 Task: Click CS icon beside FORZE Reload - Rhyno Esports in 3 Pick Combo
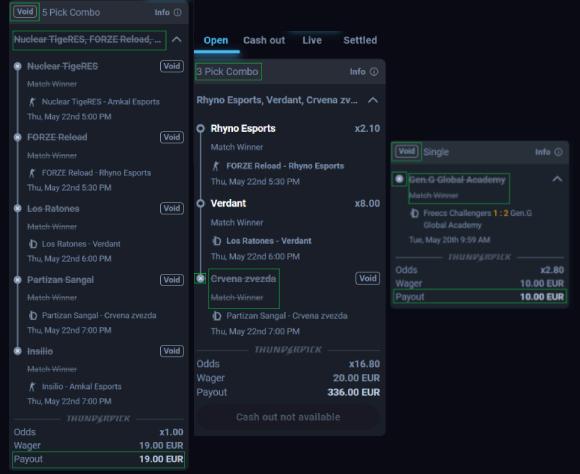click(x=216, y=166)
